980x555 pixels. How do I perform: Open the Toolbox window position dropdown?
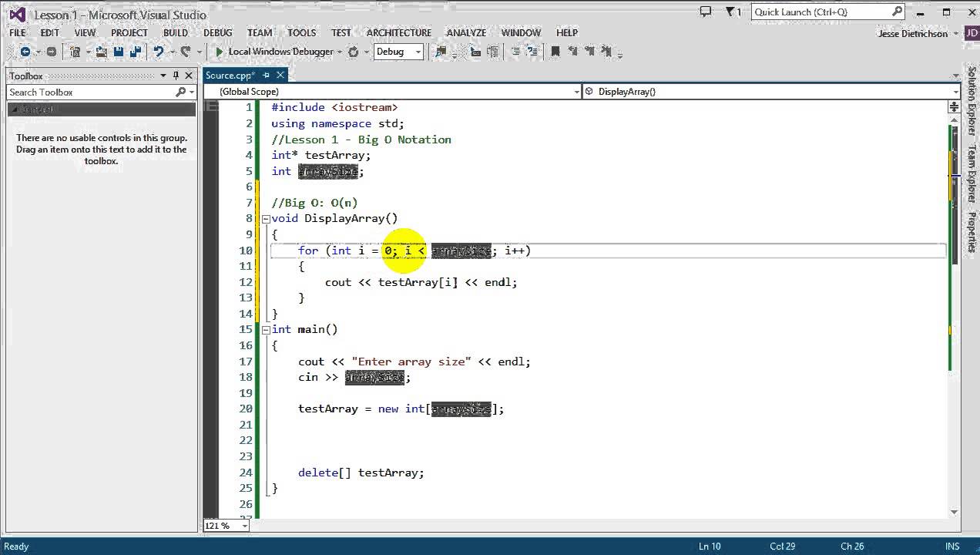[163, 76]
